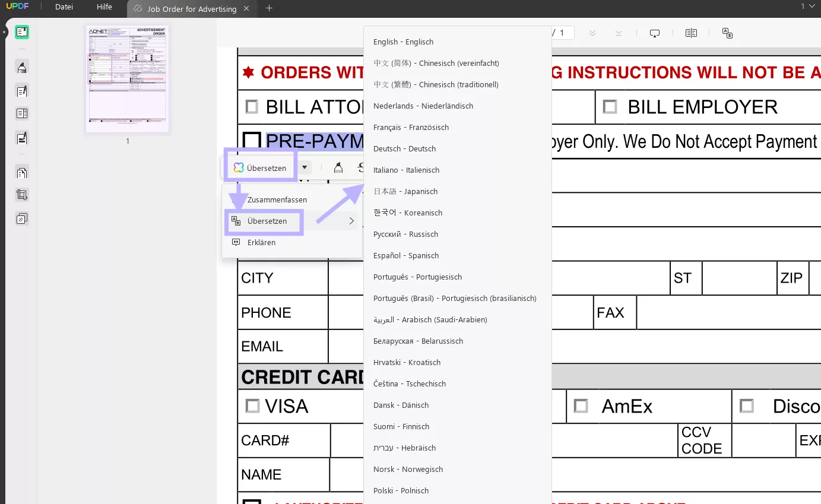Viewport: 821px width, 504px height.
Task: Translate to Русский - Russisch
Action: pyautogui.click(x=406, y=234)
